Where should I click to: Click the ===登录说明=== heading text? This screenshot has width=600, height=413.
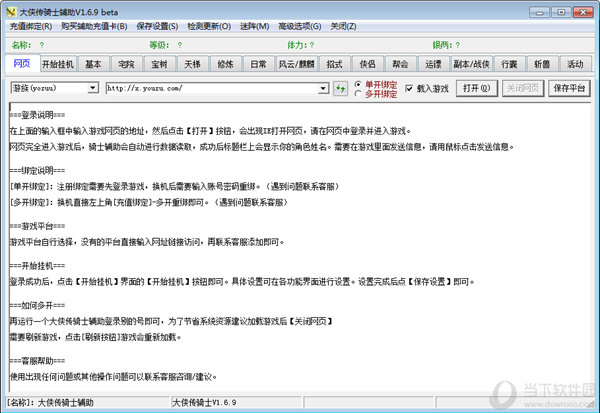(x=37, y=115)
